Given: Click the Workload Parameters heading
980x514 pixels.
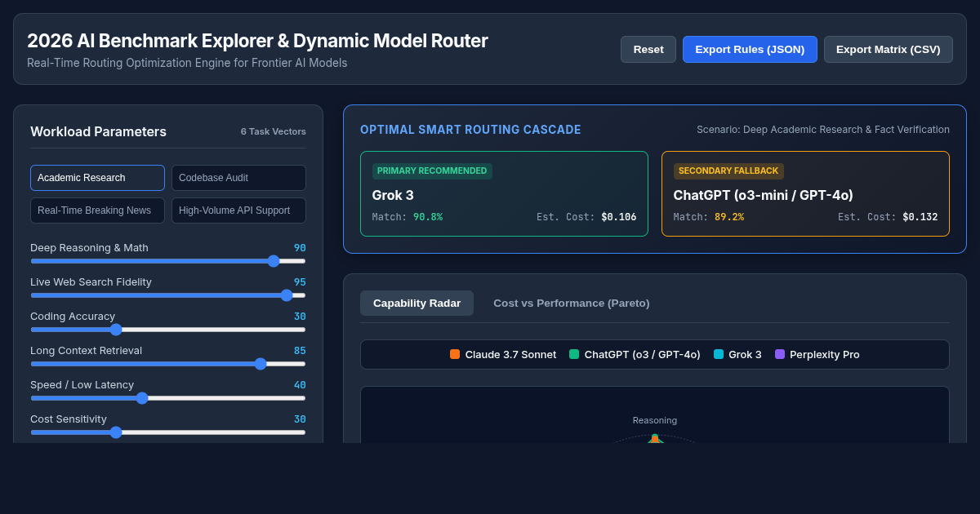Looking at the screenshot, I should click(x=98, y=131).
